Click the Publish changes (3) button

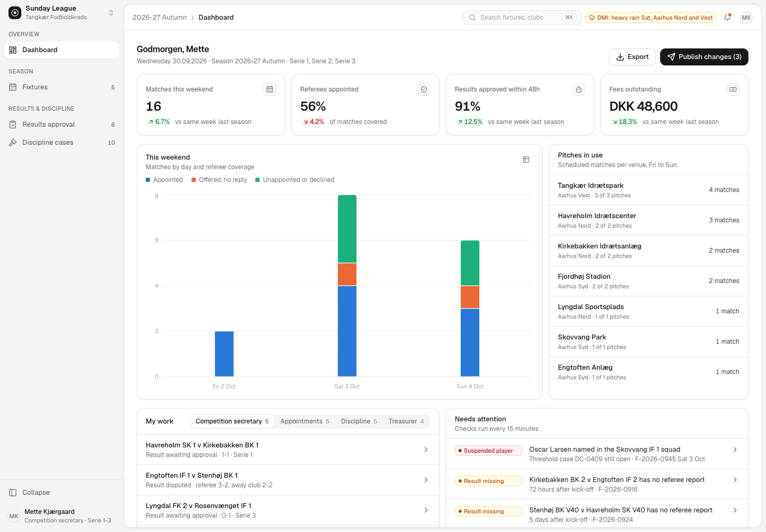(704, 57)
